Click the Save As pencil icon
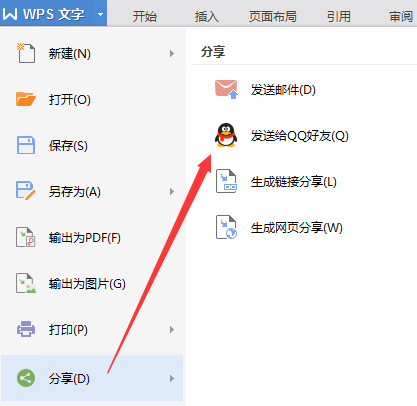The height and width of the screenshot is (406, 417). coord(26,191)
